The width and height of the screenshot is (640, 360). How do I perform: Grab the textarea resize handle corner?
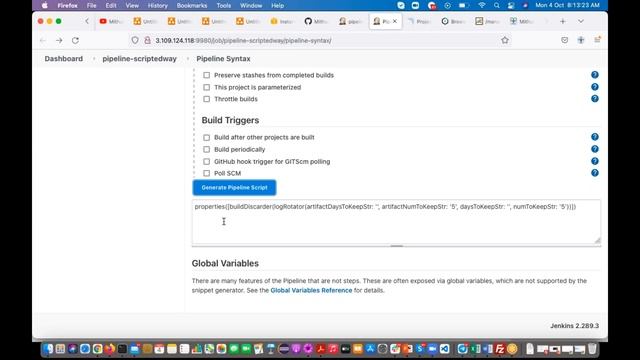[x=598, y=241]
